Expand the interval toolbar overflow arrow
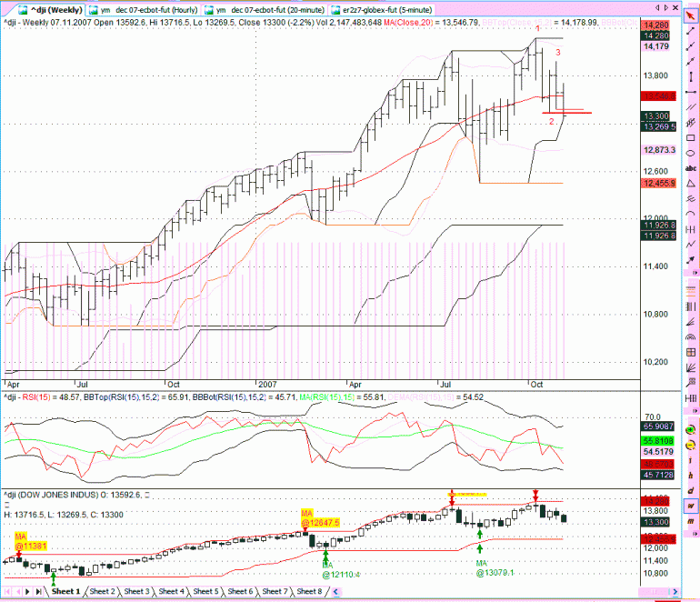Screen dimensions: 700x602 pos(695,533)
